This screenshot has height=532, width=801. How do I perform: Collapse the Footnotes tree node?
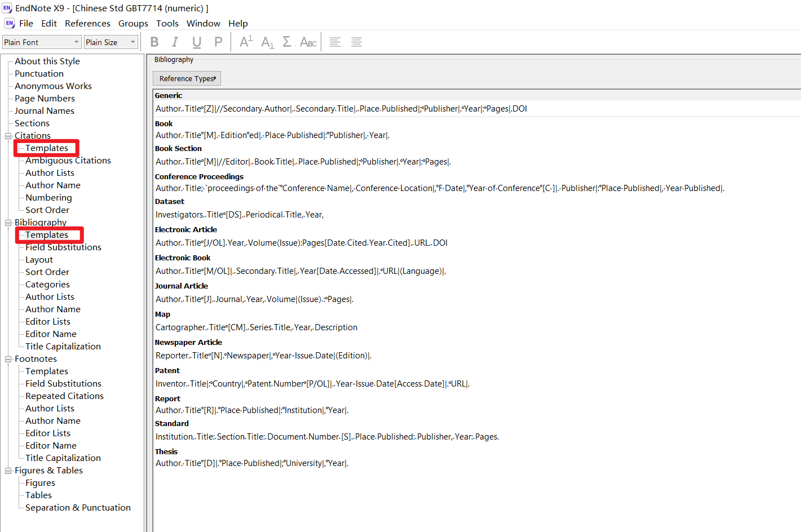coord(8,359)
